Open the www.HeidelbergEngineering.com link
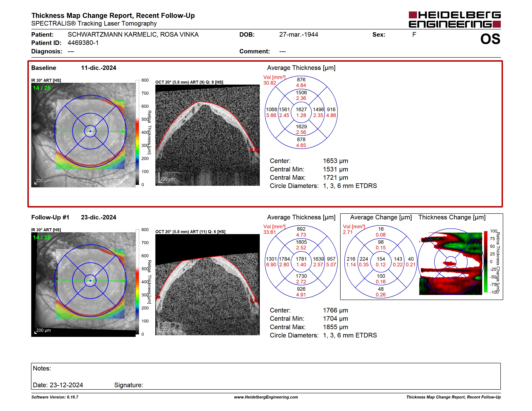Screen dimensions: 532x411 266,397
